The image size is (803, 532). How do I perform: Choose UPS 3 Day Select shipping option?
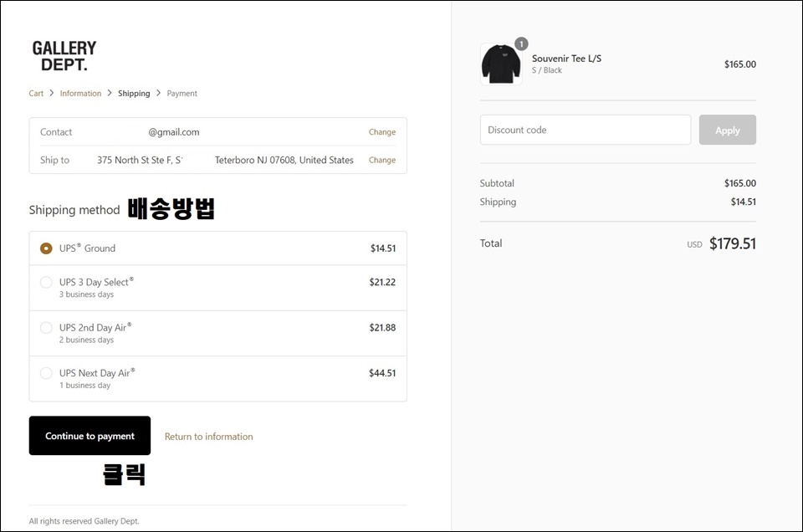point(46,282)
